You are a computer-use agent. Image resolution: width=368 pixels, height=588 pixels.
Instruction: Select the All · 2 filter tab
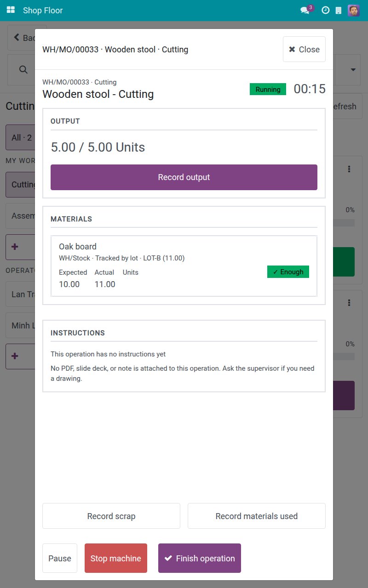tap(21, 137)
